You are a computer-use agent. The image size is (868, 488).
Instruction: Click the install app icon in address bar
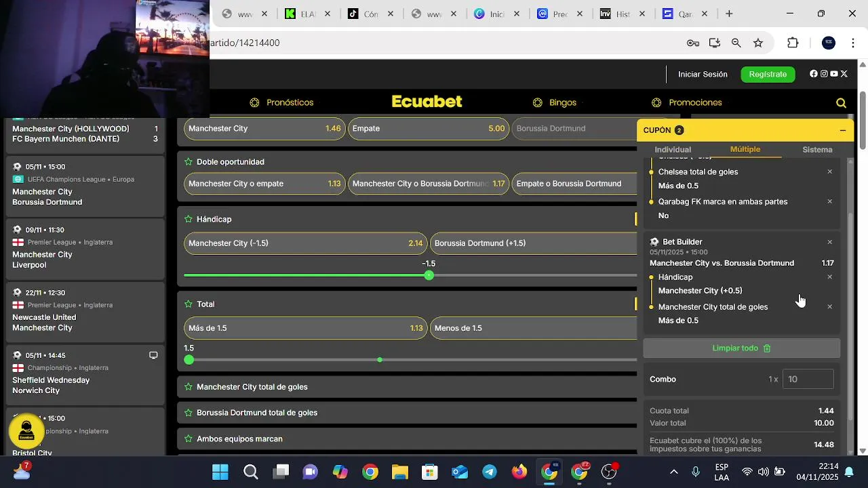tap(715, 43)
